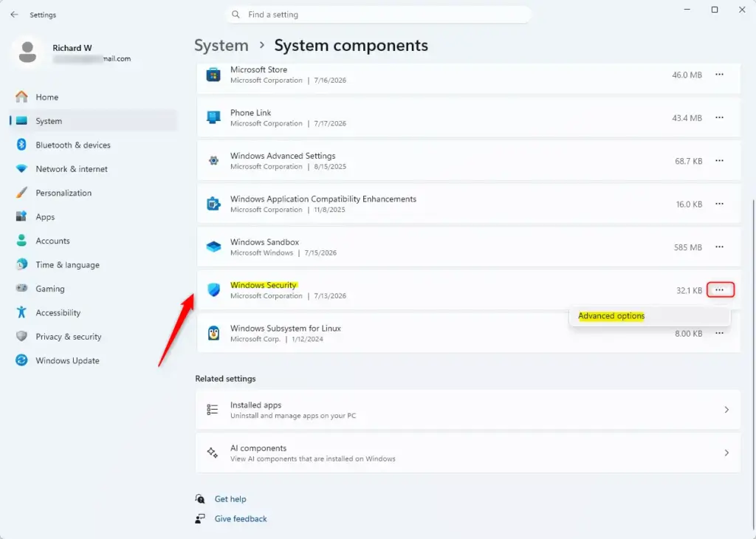
Task: Open more options for Windows Subsystem for Linux
Action: pyautogui.click(x=719, y=333)
